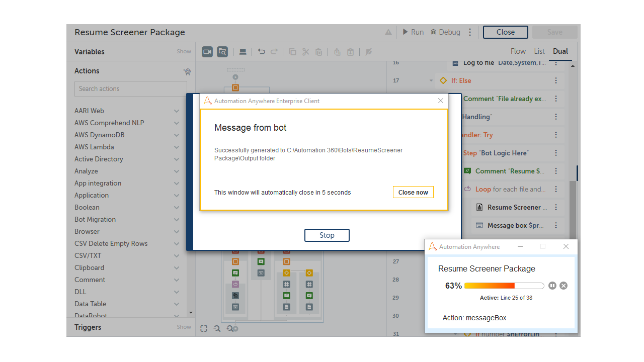Redo the last undone edit
This screenshot has width=644, height=362.
274,52
